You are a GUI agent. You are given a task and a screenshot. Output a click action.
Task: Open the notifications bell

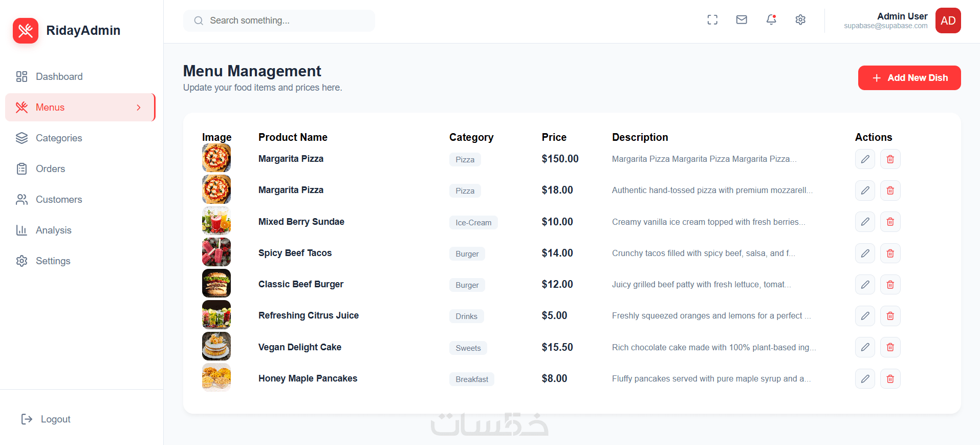tap(771, 20)
